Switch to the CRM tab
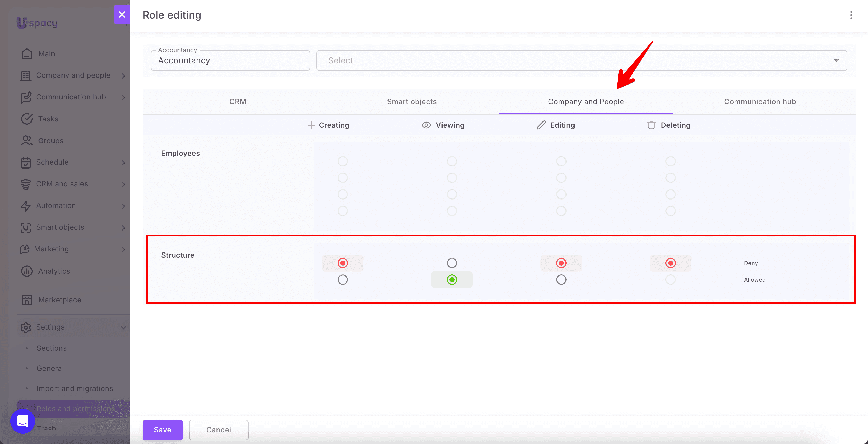The height and width of the screenshot is (444, 868). 238,102
